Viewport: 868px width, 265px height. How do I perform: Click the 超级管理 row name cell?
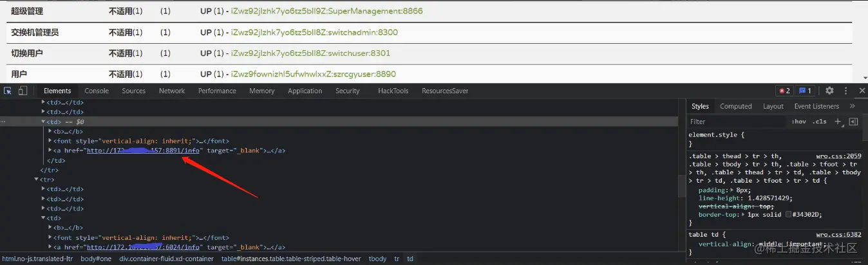point(28,12)
